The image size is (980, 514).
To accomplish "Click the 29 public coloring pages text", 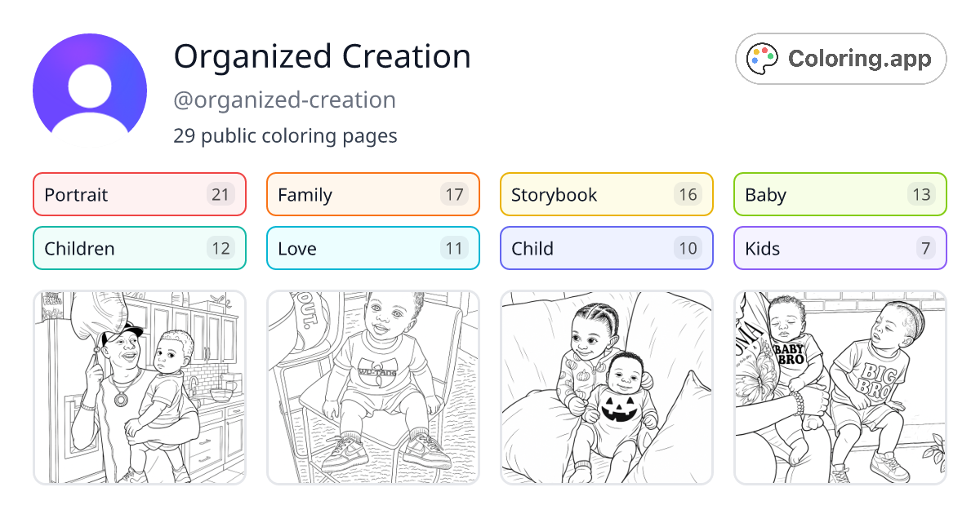I will 285,135.
